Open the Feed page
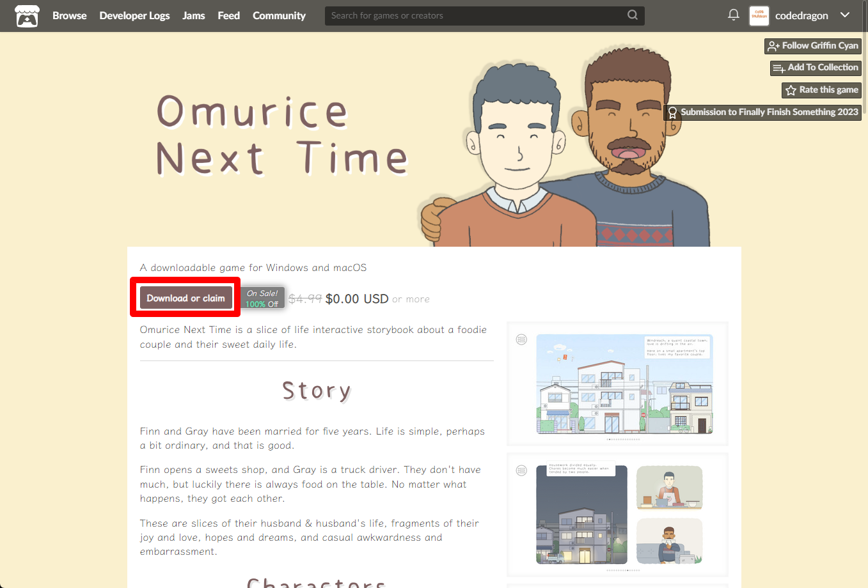The width and height of the screenshot is (868, 588). (228, 16)
